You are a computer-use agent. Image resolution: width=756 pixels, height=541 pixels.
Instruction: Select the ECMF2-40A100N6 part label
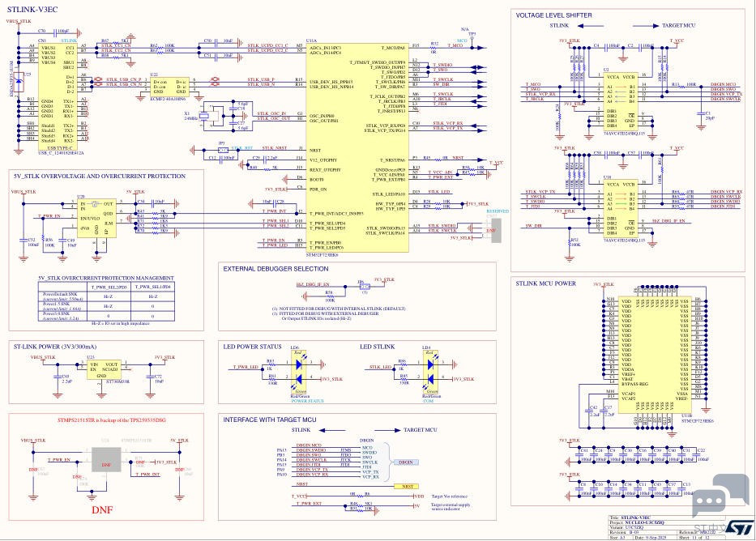pos(168,98)
